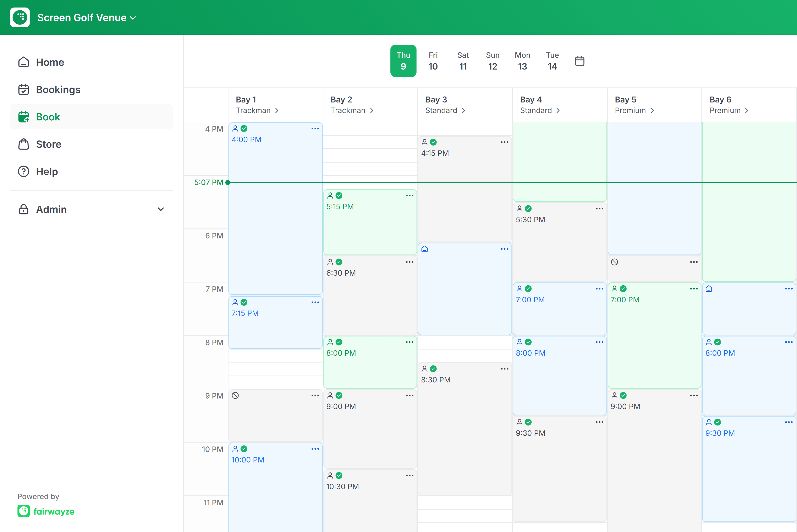Click blocked icon on Bay 1 9 PM slot
This screenshot has height=532, width=797.
click(235, 395)
